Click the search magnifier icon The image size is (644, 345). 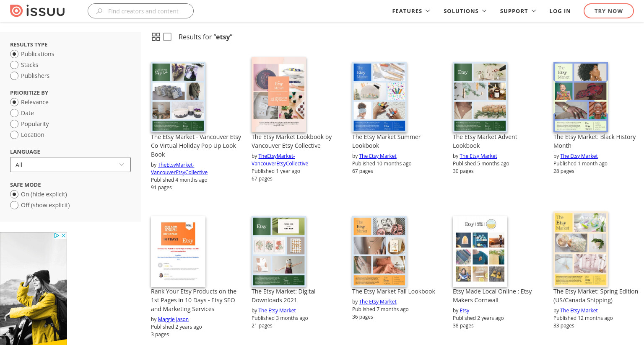tap(99, 11)
